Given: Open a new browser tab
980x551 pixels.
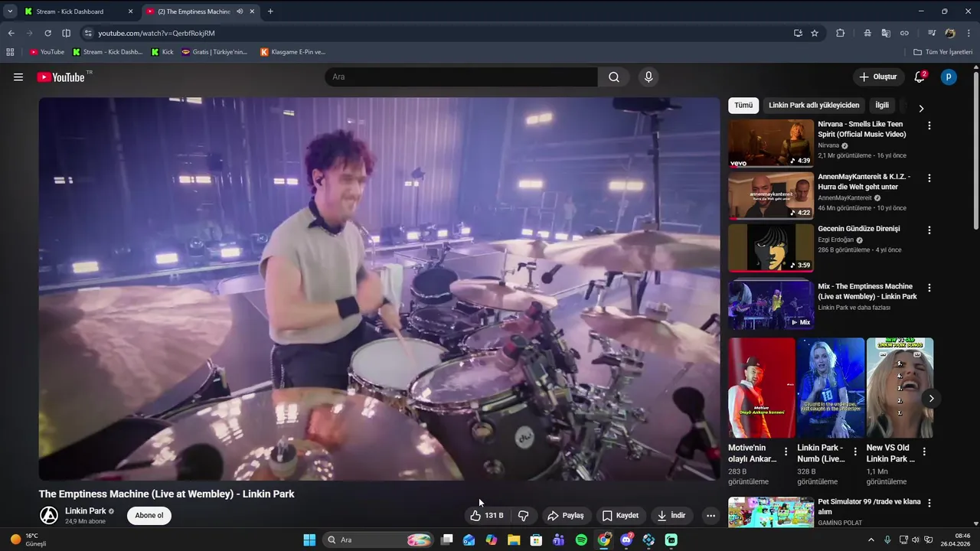Looking at the screenshot, I should pyautogui.click(x=270, y=11).
